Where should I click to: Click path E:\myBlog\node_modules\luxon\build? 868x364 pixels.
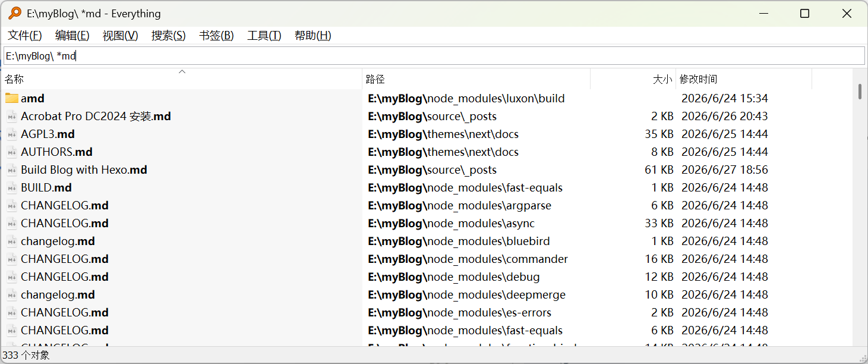tap(466, 98)
